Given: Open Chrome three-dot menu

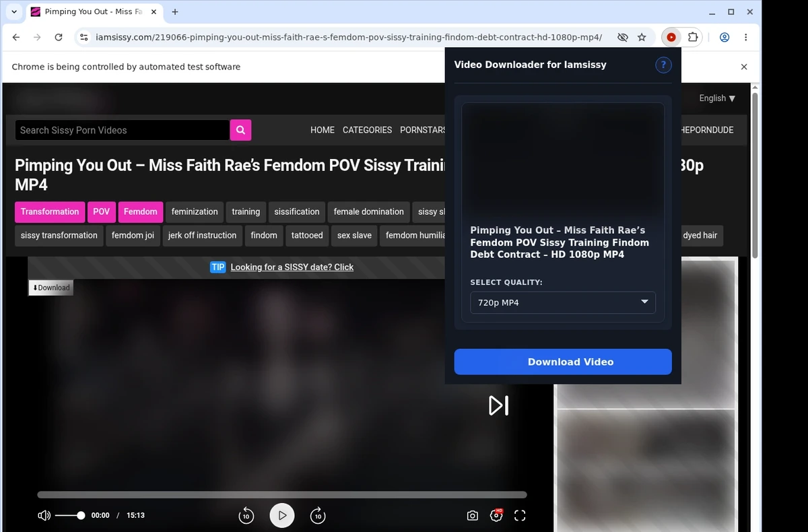Looking at the screenshot, I should coord(746,38).
